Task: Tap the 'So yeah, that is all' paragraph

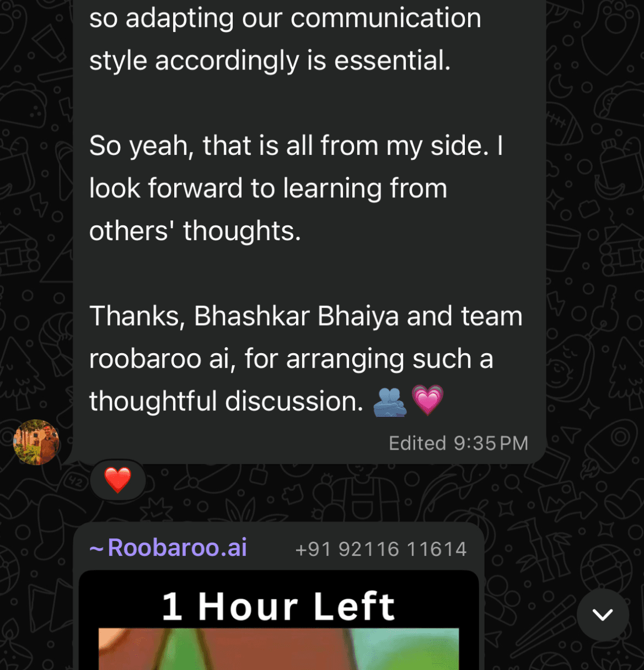Action: [296, 188]
